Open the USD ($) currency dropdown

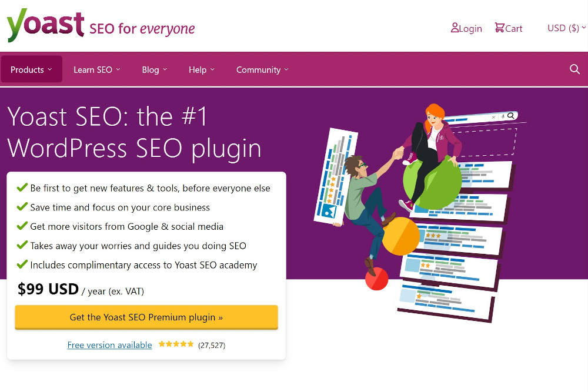click(x=566, y=28)
